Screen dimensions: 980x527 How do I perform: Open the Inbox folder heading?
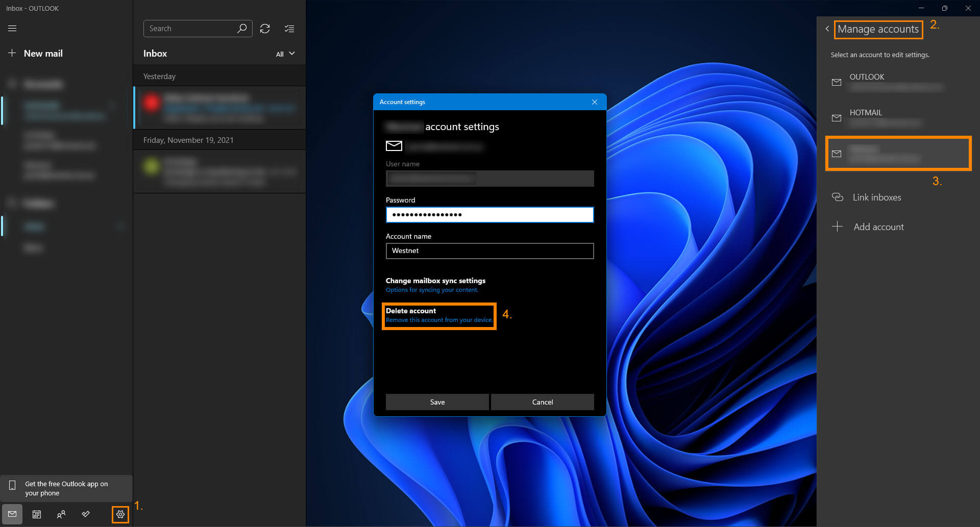point(155,54)
